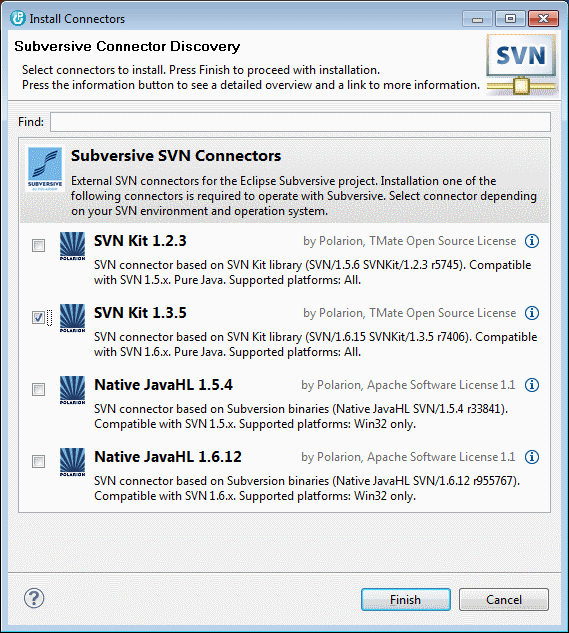Screen dimensions: 569x633
Task: Click SVN Kit 1.2.3 TMate license text
Action: click(409, 241)
